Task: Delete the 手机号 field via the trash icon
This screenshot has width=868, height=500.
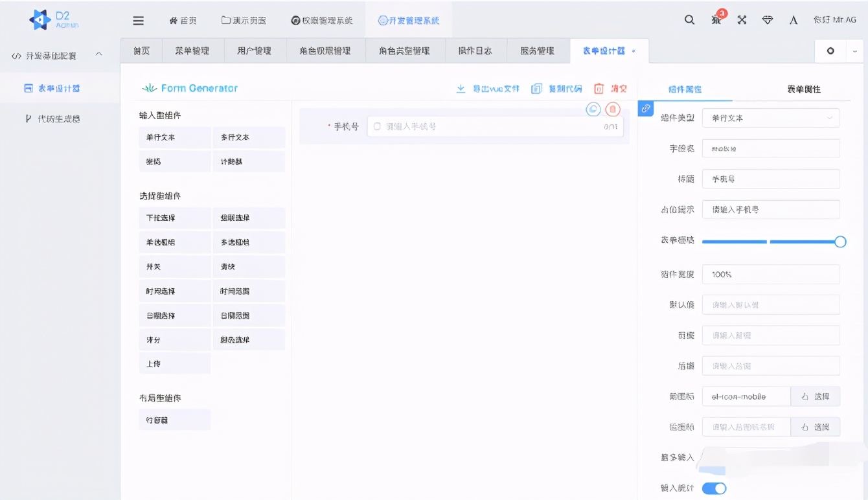Action: [612, 109]
